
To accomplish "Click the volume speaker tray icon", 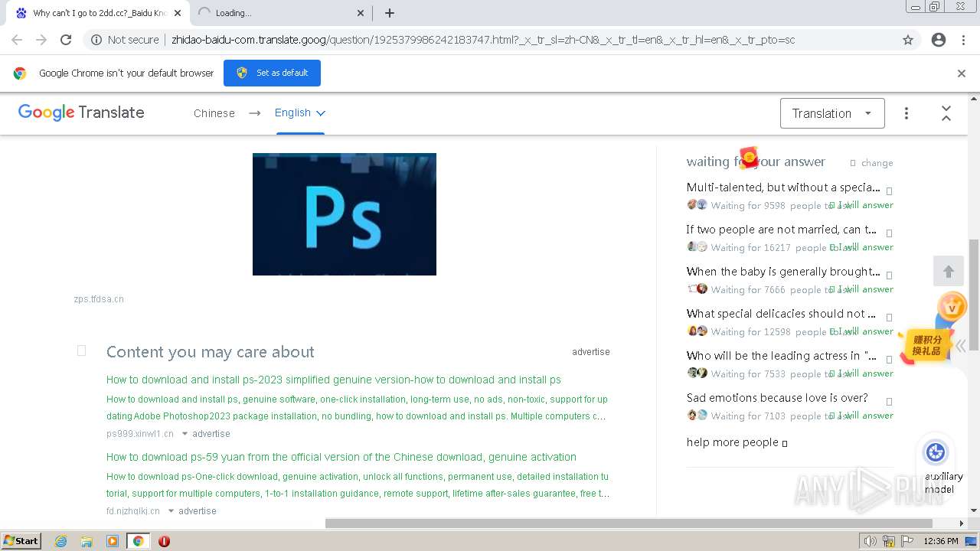I will click(871, 541).
